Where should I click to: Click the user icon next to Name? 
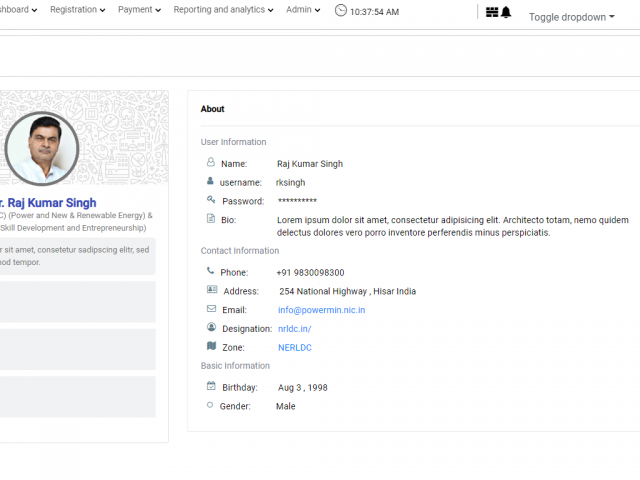211,162
